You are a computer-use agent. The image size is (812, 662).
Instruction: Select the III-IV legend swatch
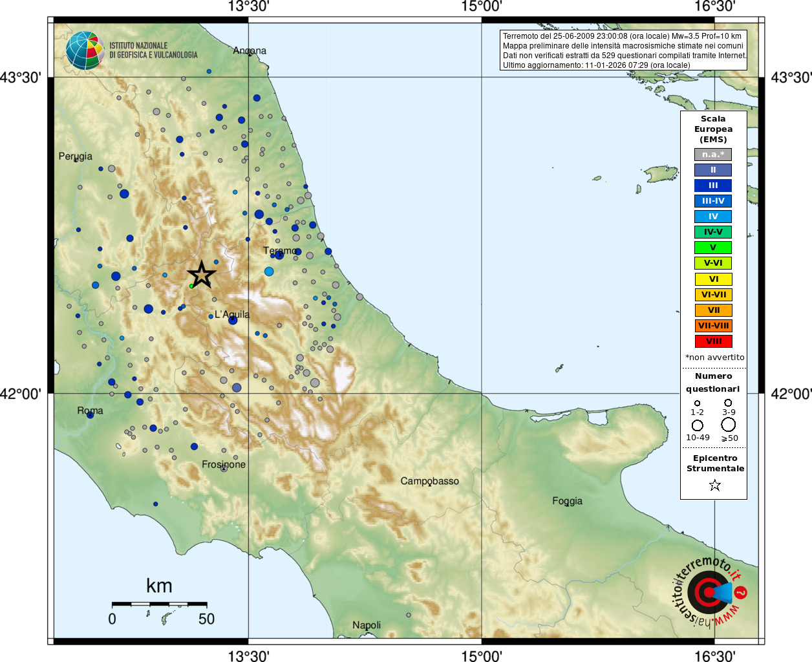coord(713,201)
